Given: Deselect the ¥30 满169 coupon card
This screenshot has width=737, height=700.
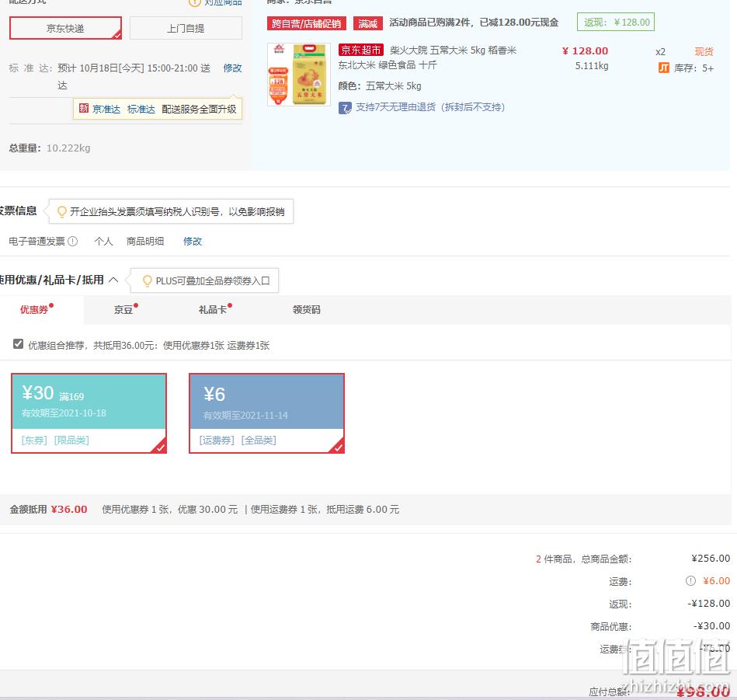Looking at the screenshot, I should (89, 413).
